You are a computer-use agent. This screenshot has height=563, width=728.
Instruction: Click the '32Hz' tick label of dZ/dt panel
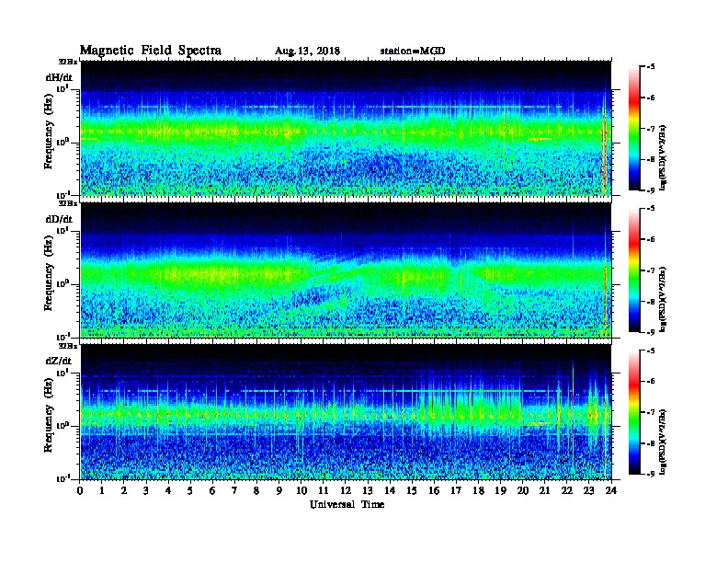tap(67, 346)
